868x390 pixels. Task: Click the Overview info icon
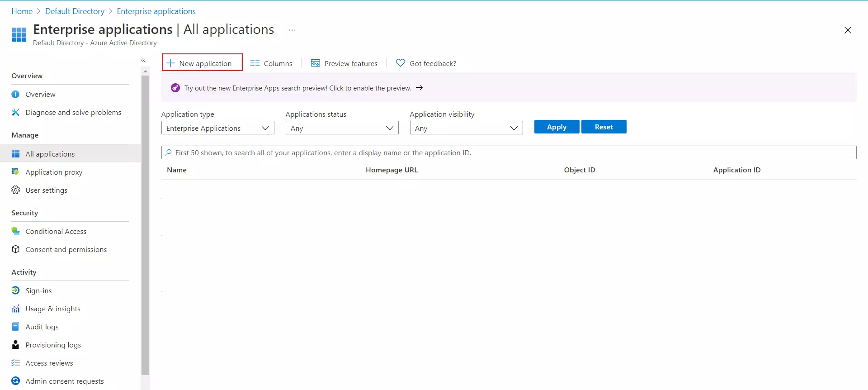click(x=15, y=94)
